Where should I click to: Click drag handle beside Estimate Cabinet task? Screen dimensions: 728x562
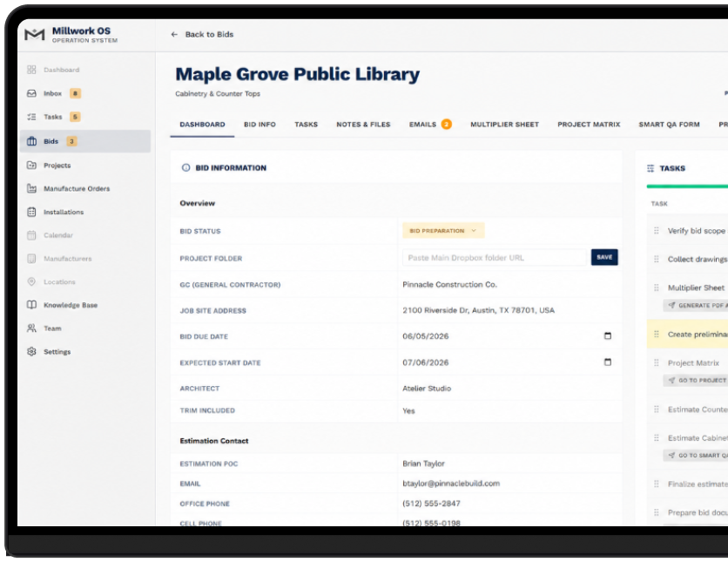[656, 438]
